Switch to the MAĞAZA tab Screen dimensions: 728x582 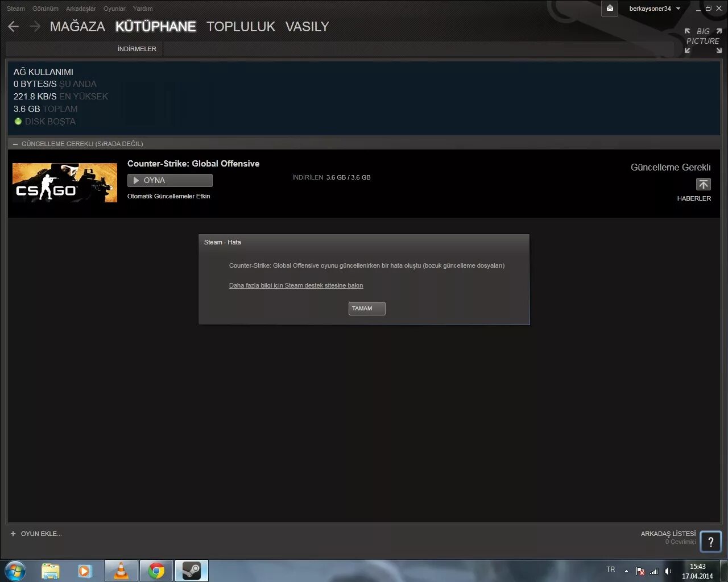tap(77, 27)
